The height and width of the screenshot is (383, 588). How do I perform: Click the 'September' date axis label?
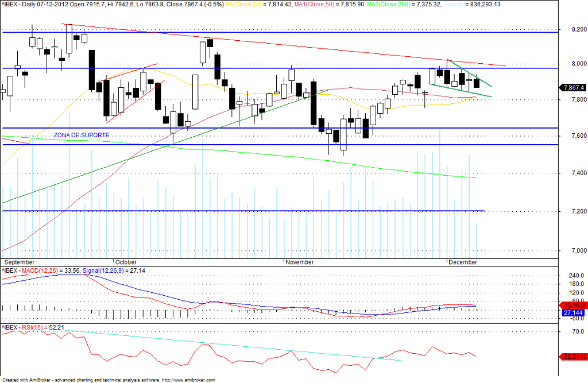19,262
